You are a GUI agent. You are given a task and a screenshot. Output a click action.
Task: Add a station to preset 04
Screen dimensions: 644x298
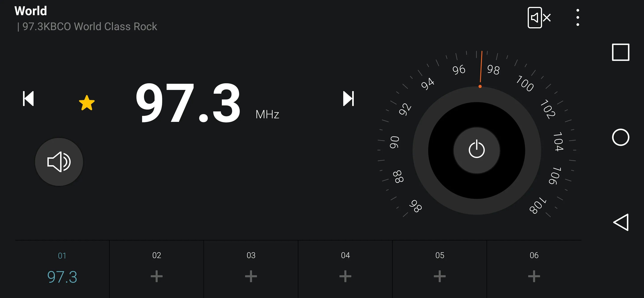pyautogui.click(x=345, y=269)
